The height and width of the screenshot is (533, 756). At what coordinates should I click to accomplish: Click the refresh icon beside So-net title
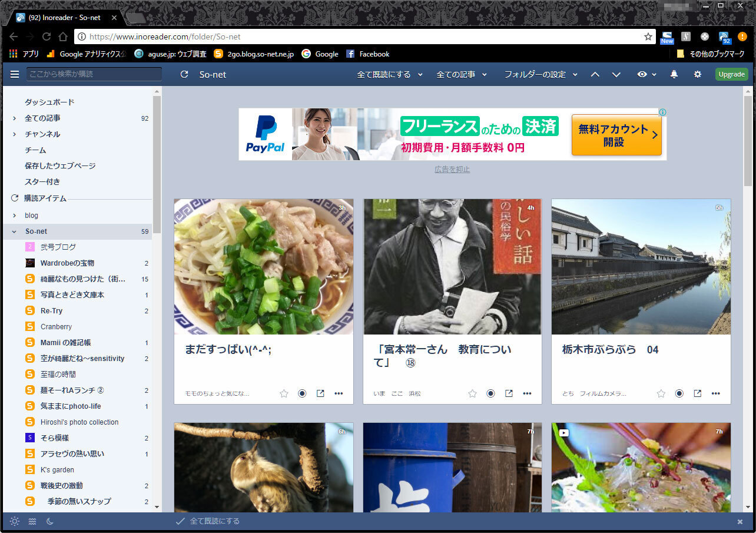pos(184,75)
